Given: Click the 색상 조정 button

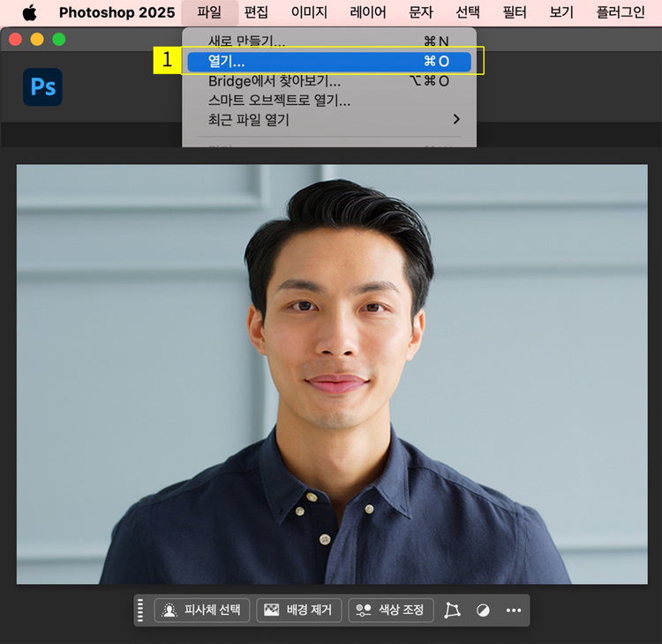Looking at the screenshot, I should pyautogui.click(x=391, y=610).
